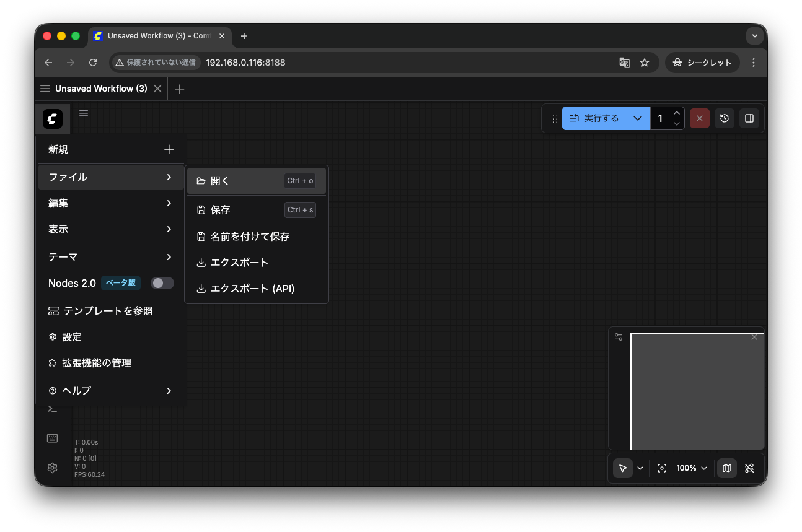The height and width of the screenshot is (532, 802).
Task: Open the workflow tab list icon
Action: click(45, 89)
